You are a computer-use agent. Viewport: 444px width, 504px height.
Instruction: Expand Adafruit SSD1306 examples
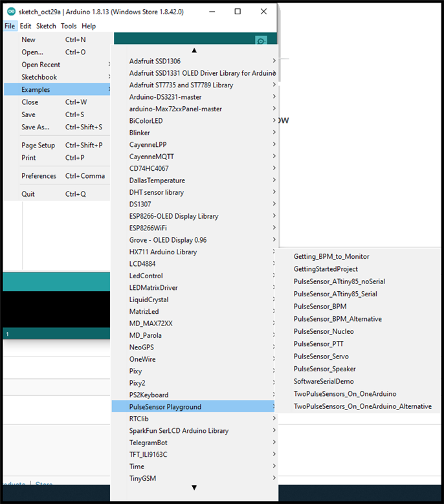click(195, 61)
